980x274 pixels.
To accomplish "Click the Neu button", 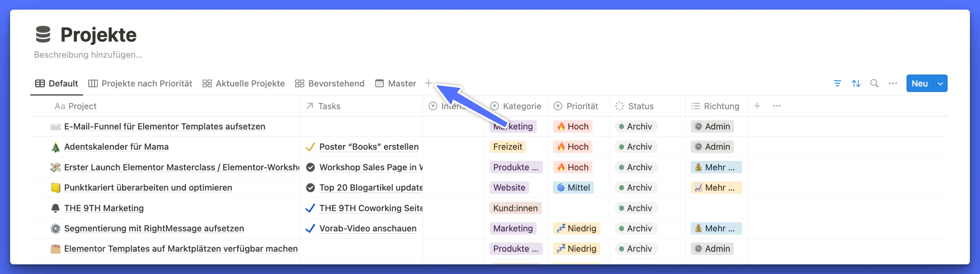I will pyautogui.click(x=919, y=84).
